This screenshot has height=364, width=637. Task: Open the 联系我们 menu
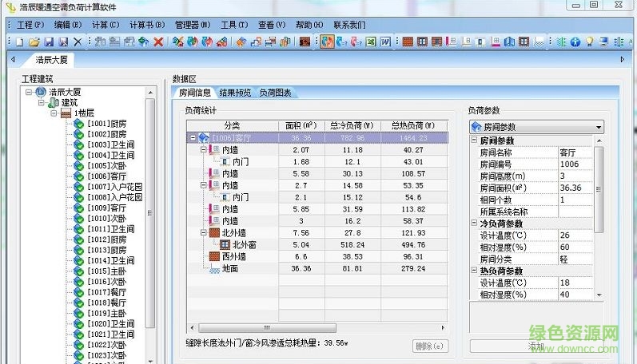[x=349, y=26]
